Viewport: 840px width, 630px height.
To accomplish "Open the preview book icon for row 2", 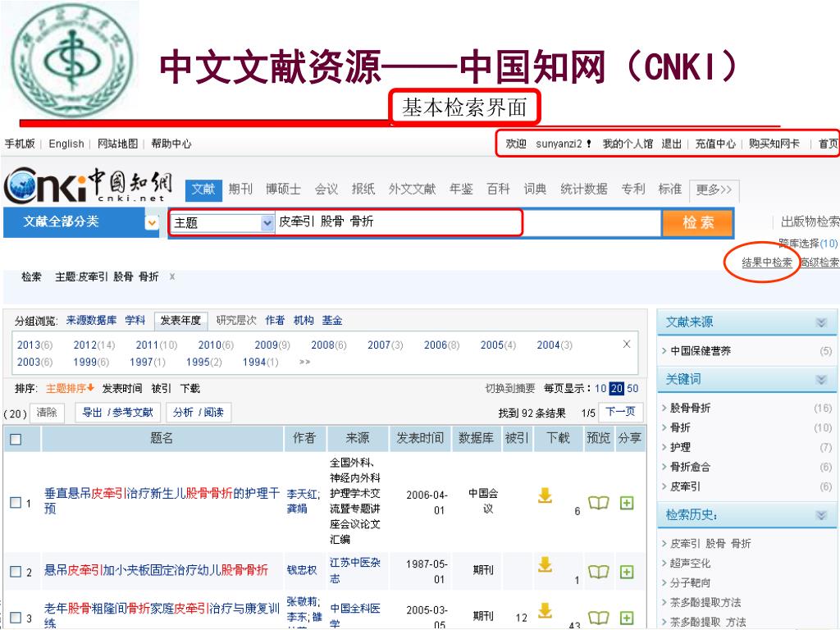I will point(598,572).
